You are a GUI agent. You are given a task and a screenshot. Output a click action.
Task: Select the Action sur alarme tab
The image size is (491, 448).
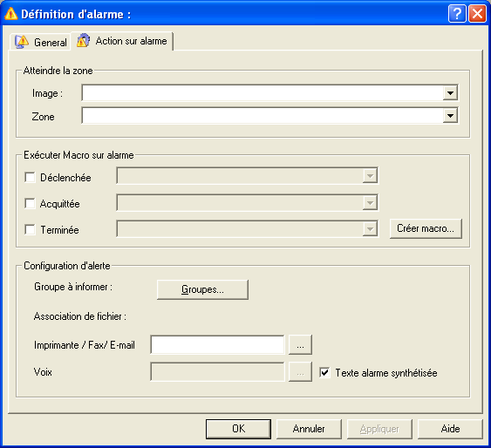(x=122, y=41)
